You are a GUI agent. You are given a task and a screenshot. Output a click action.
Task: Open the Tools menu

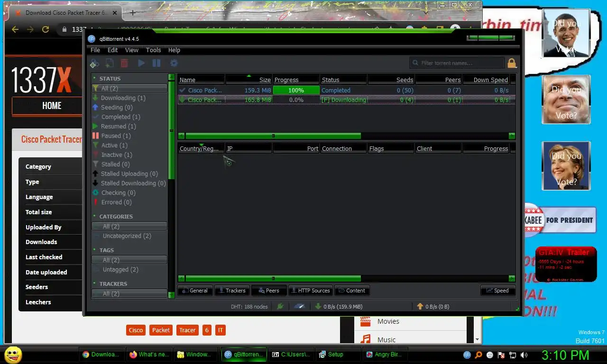[x=153, y=50]
